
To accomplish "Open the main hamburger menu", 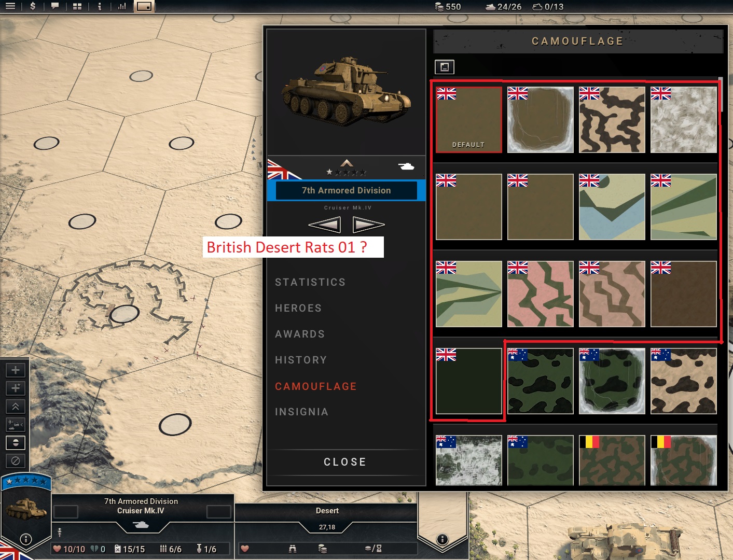I will point(10,6).
